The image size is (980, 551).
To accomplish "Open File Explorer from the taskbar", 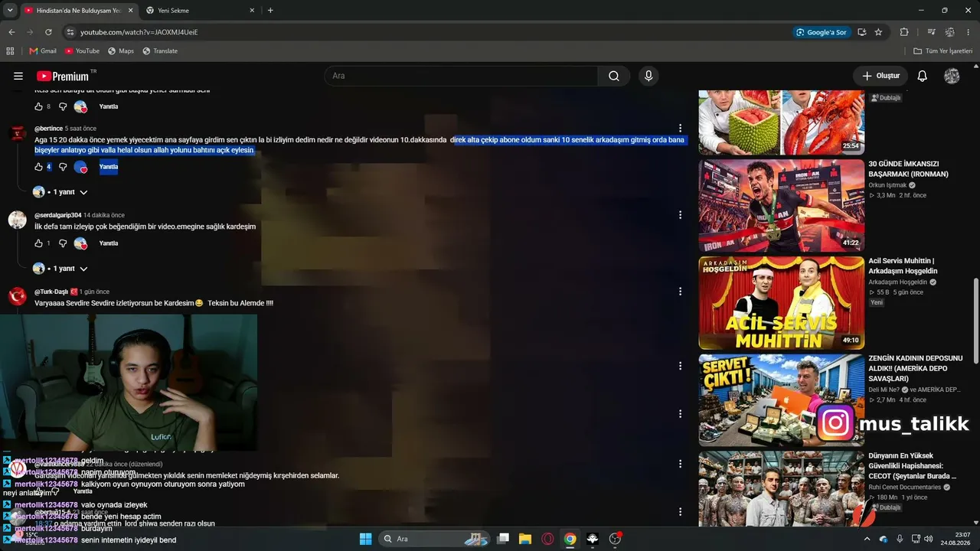I will (525, 539).
